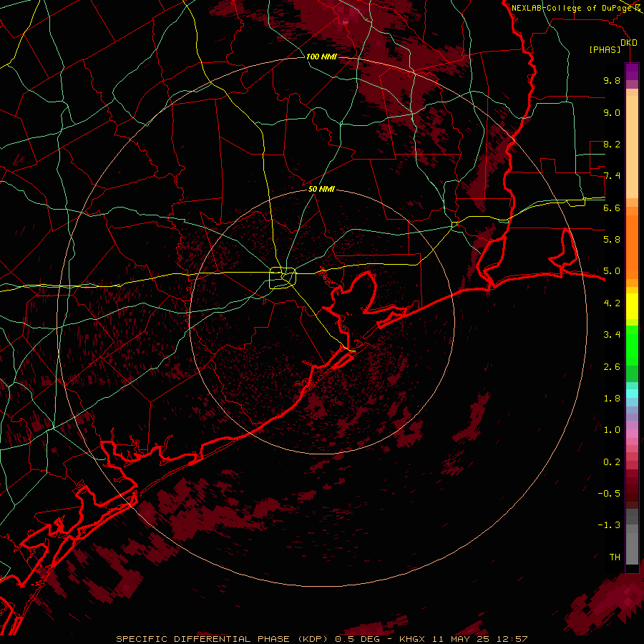Click the 6.6 legend value

pyautogui.click(x=612, y=208)
